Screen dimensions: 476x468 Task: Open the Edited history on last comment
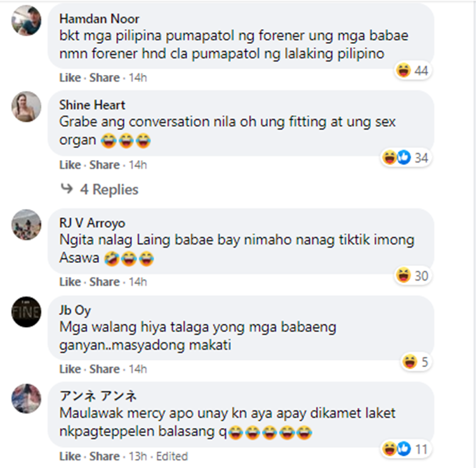click(172, 457)
